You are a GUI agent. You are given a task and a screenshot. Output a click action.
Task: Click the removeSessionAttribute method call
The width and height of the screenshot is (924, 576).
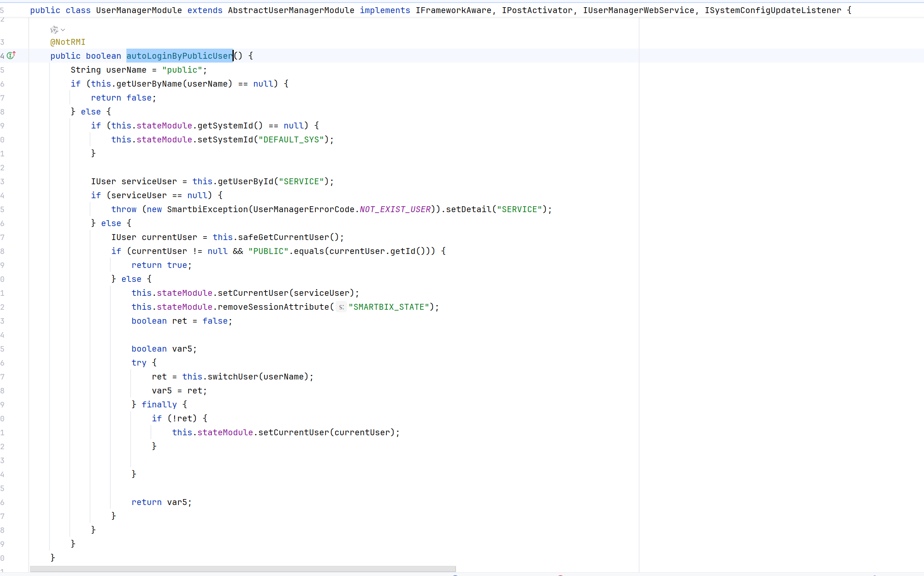273,307
